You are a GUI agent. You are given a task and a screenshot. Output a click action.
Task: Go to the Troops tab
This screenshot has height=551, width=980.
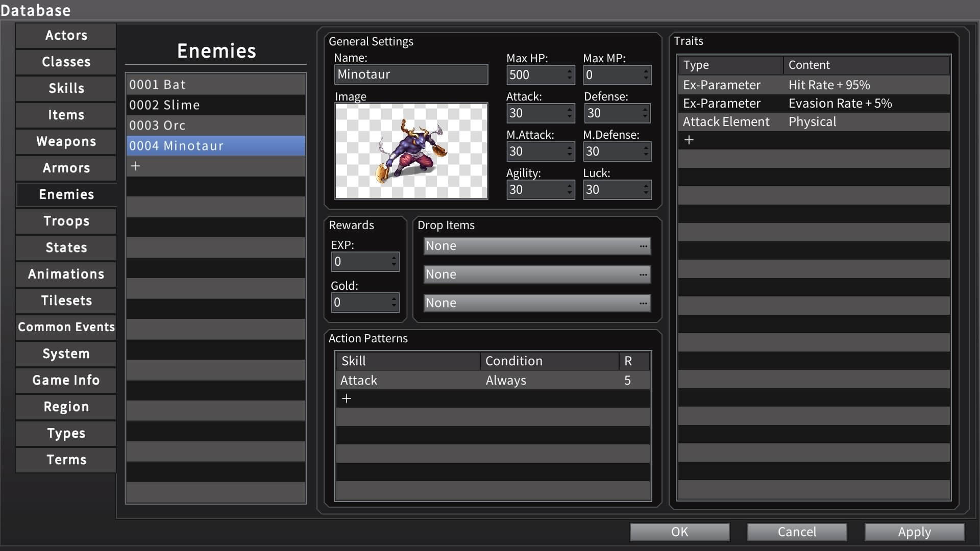pyautogui.click(x=66, y=221)
